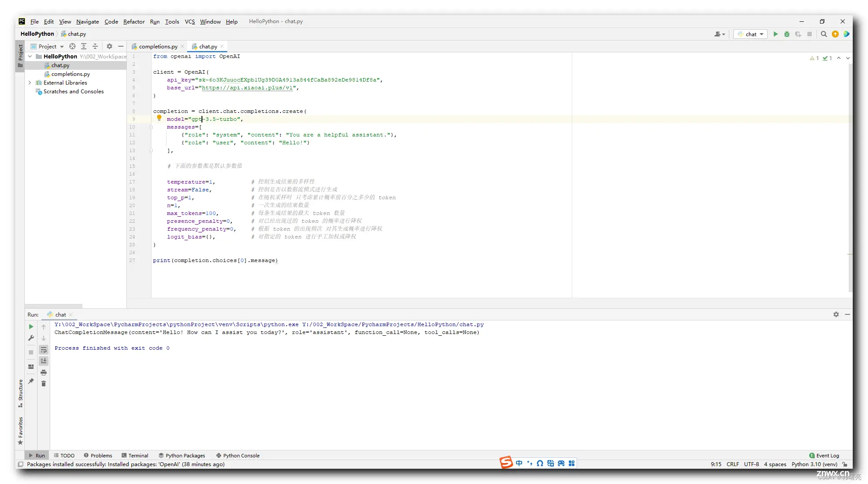Hide the Project tool window

[x=121, y=46]
